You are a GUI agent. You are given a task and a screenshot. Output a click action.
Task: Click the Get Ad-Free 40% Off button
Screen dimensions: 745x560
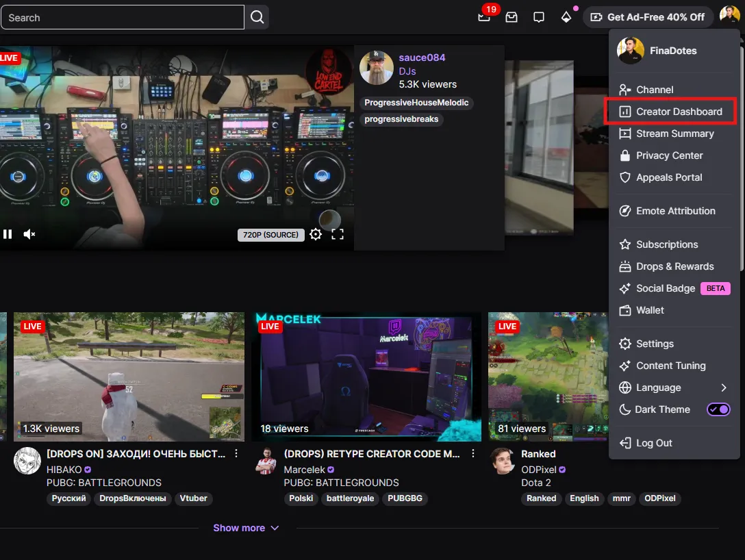click(x=647, y=17)
